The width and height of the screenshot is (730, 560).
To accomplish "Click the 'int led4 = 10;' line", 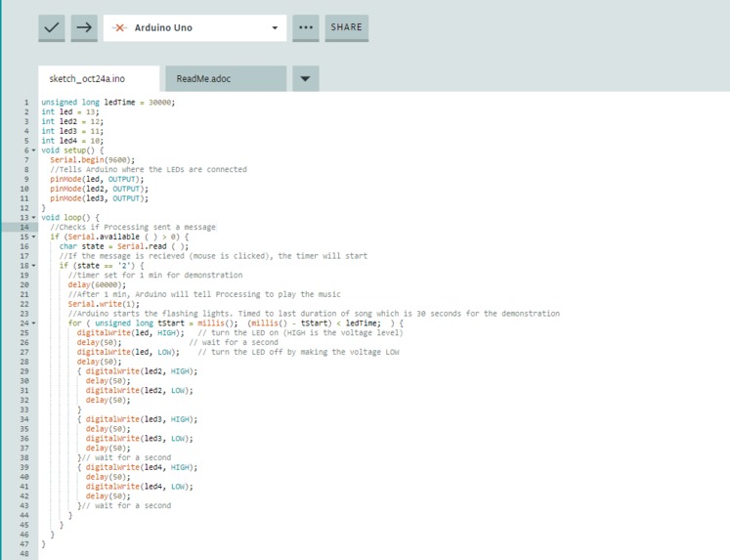I will (x=72, y=141).
